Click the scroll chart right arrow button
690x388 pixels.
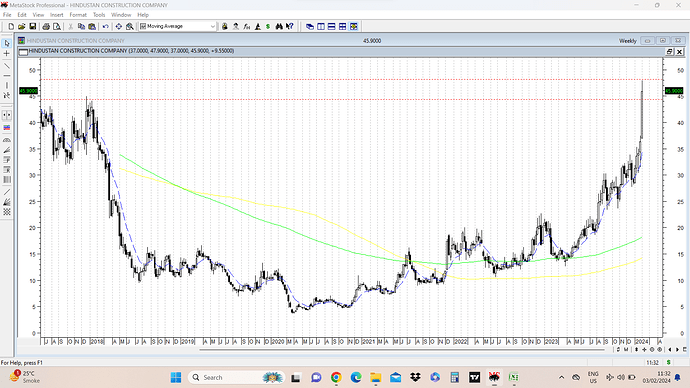pyautogui.click(x=677, y=349)
